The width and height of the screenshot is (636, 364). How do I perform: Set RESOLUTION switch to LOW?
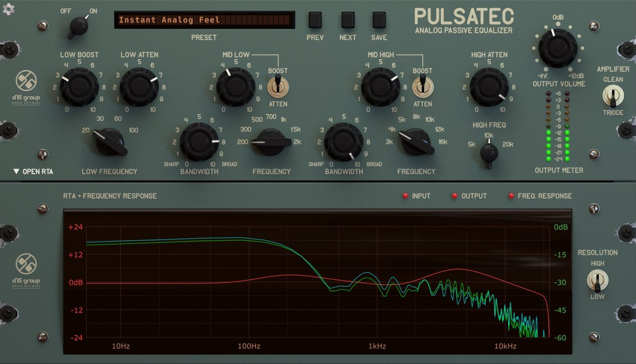point(599,286)
